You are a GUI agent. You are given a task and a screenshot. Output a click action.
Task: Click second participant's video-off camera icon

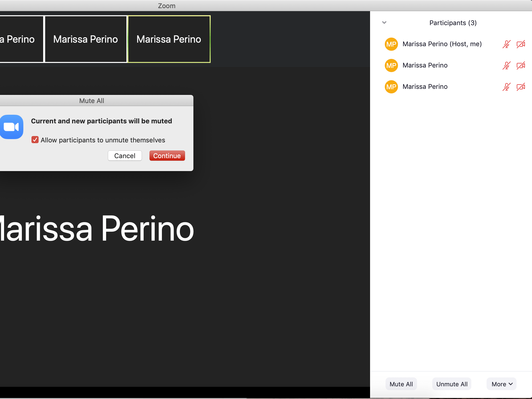[x=521, y=65]
